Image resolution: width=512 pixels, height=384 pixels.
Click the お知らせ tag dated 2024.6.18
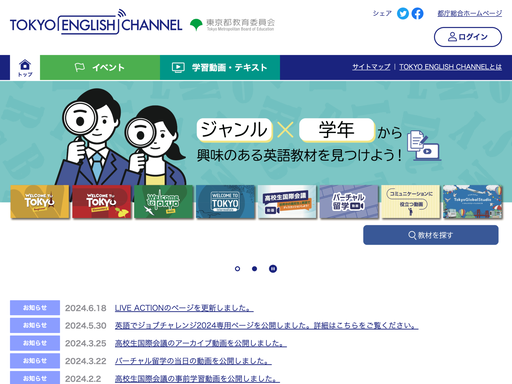click(35, 308)
